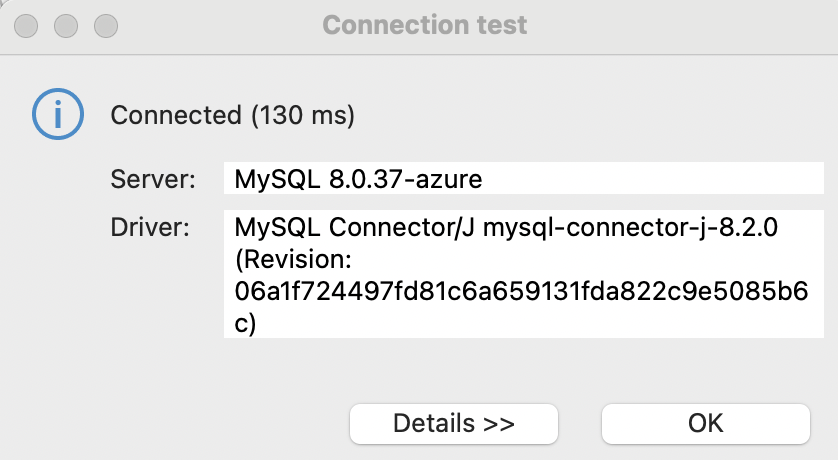Expand the connection Details >> section
Viewport: 838px width, 460px height.
(x=453, y=422)
